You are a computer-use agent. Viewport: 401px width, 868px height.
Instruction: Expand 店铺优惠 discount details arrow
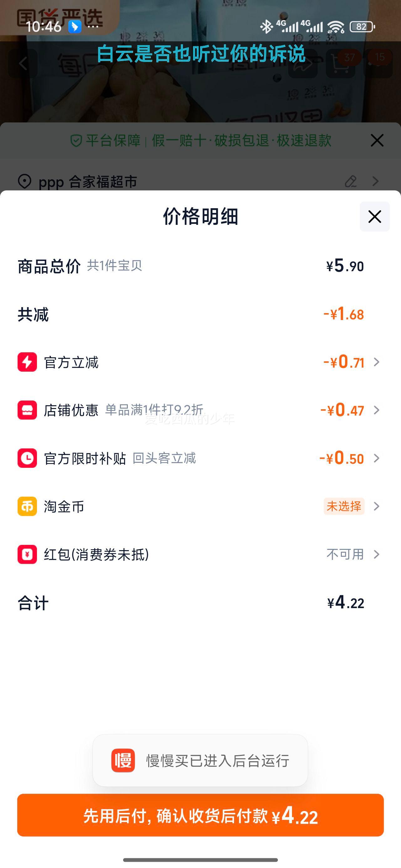377,410
